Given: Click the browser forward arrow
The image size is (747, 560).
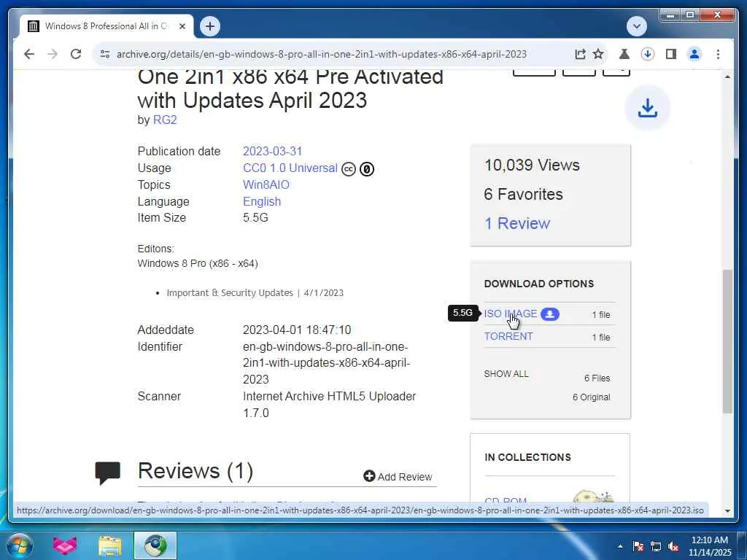Looking at the screenshot, I should [x=53, y=54].
